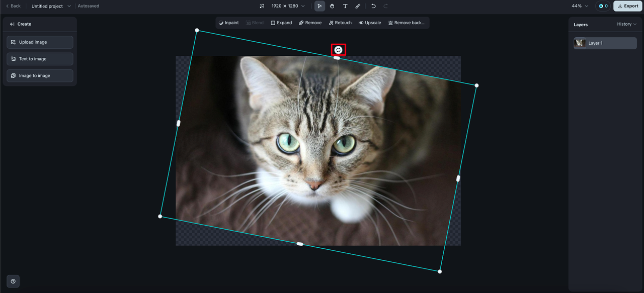
Task: Open the Retouch tool
Action: coord(340,23)
